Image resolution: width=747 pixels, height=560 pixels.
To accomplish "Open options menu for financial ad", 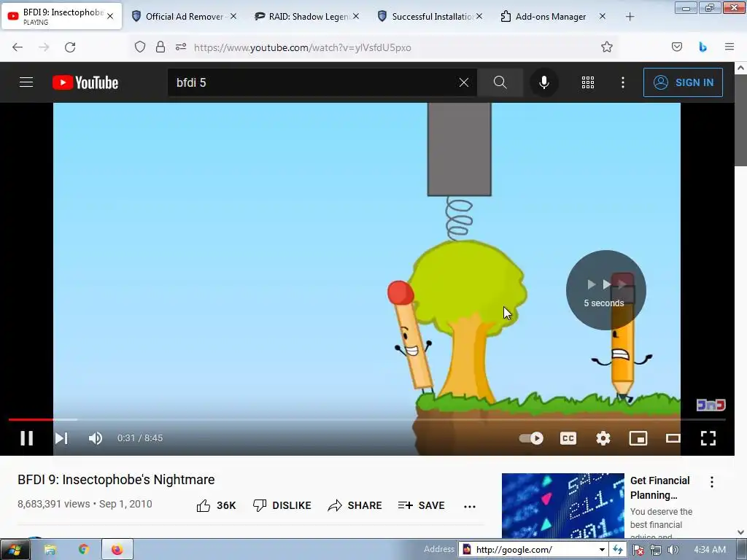I will (712, 482).
